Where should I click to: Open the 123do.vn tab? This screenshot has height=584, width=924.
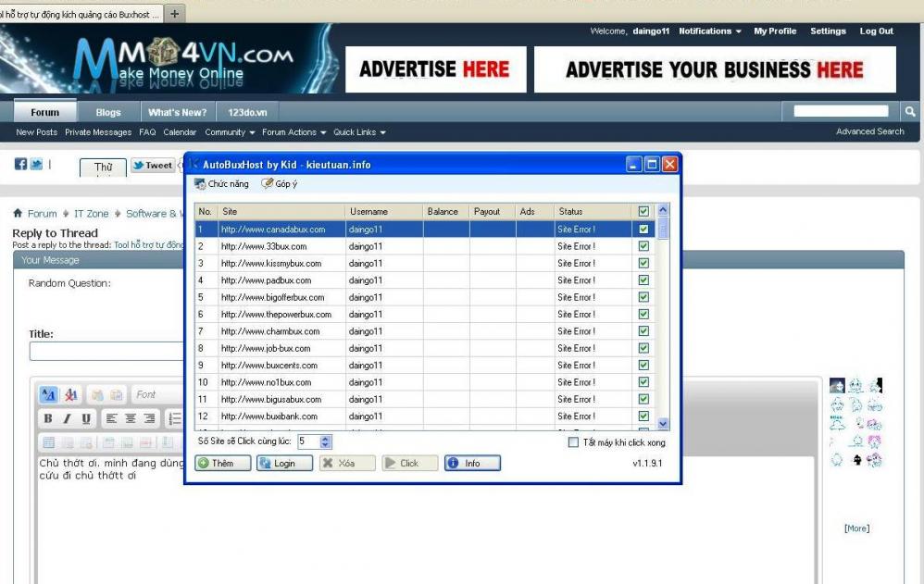pos(247,112)
